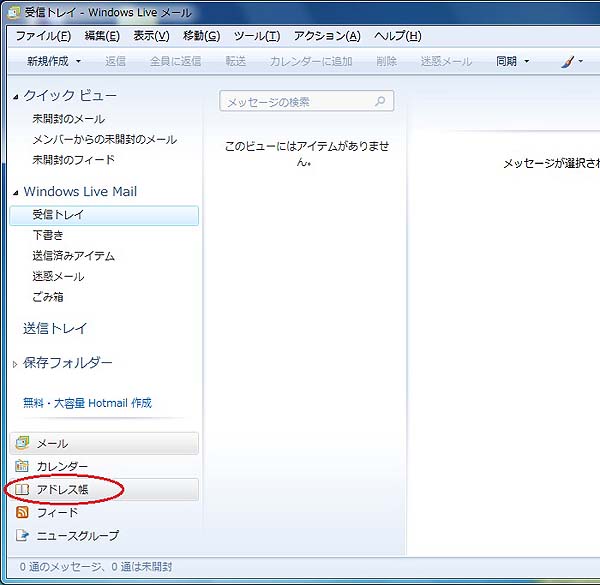Viewport: 600px width, 585px height.
Task: Expand the 保存フォルダー section
Action: point(15,364)
